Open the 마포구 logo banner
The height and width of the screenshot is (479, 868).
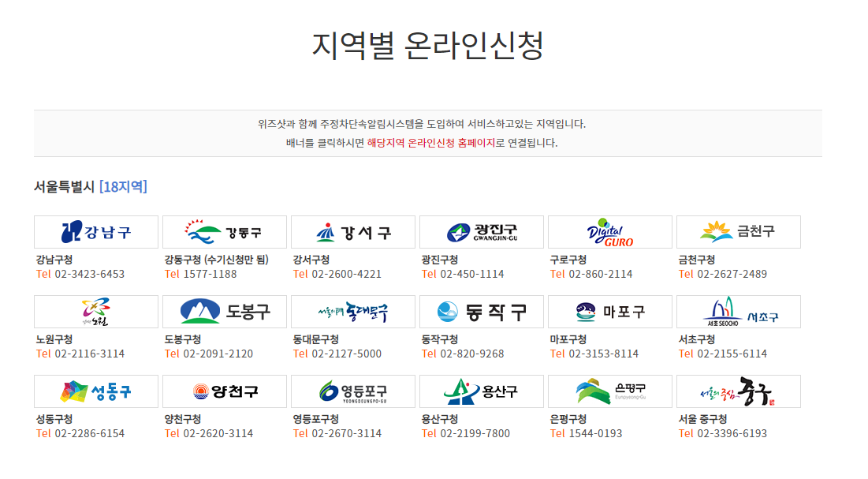610,312
